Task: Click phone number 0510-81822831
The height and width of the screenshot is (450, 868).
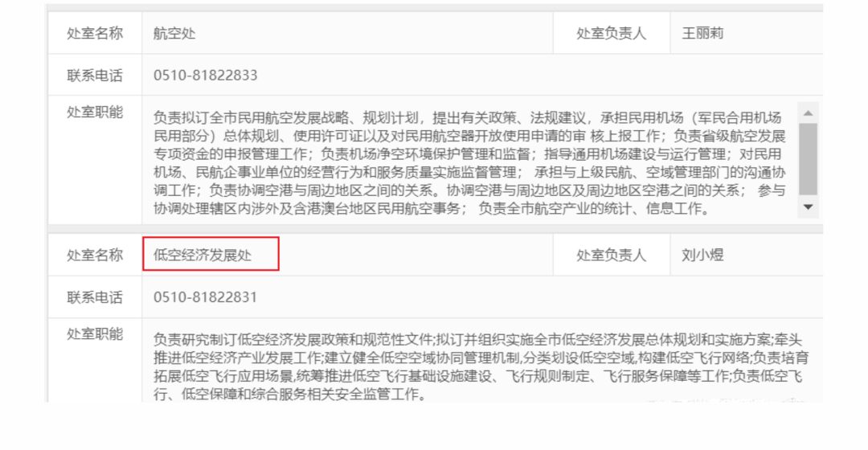Action: [x=206, y=297]
